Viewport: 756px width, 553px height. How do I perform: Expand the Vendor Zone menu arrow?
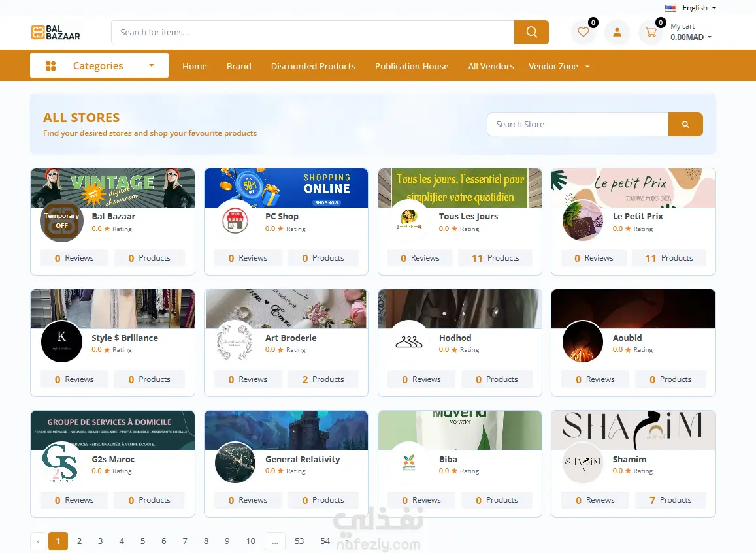(587, 67)
